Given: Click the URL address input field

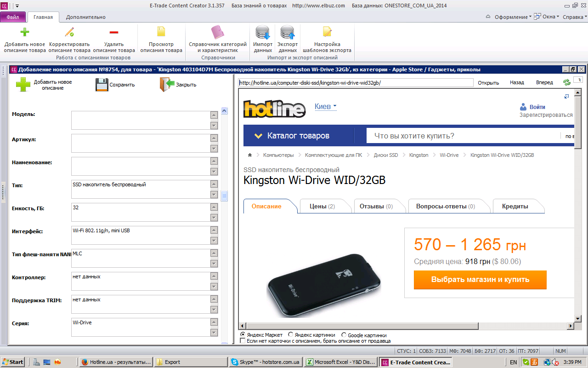Looking at the screenshot, I should (356, 83).
